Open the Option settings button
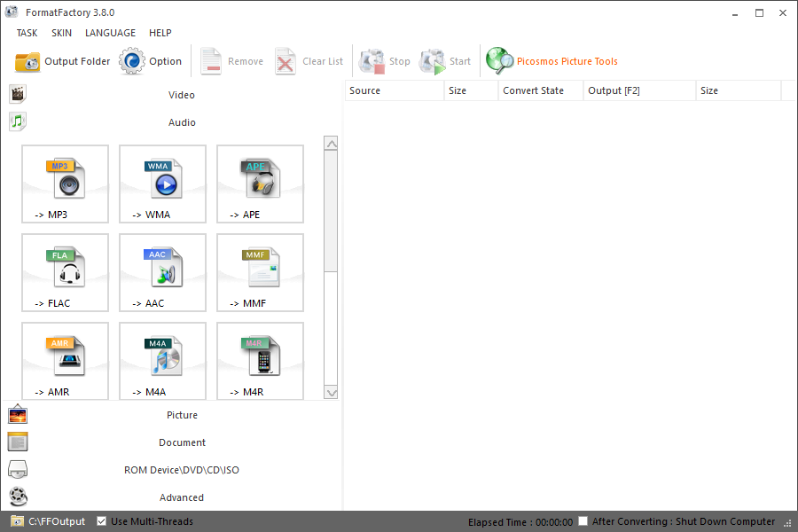Viewport: 798px width, 532px height. tap(151, 61)
